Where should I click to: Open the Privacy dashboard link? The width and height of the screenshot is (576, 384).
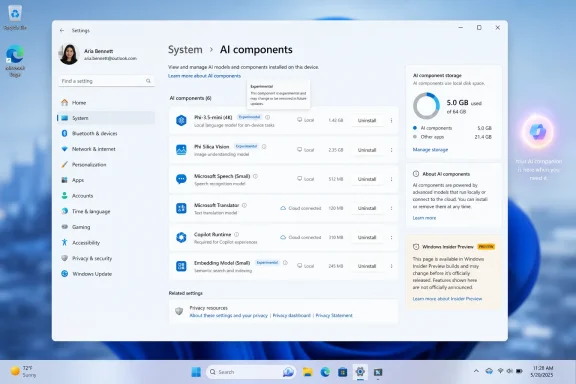(291, 315)
